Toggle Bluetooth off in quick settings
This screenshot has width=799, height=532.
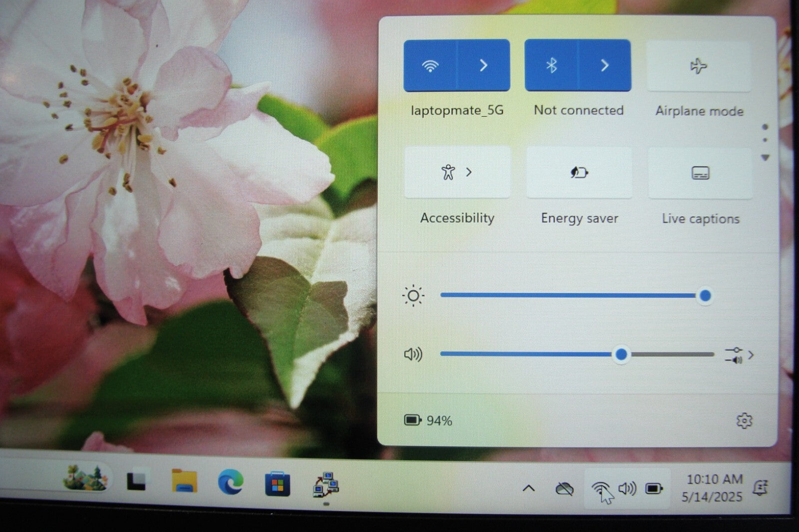click(551, 66)
